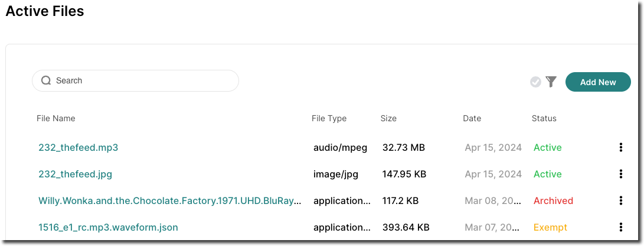Open the Willy.Wonka.and.the.Chocolate.Factory file link
This screenshot has height=246, width=644.
click(169, 200)
